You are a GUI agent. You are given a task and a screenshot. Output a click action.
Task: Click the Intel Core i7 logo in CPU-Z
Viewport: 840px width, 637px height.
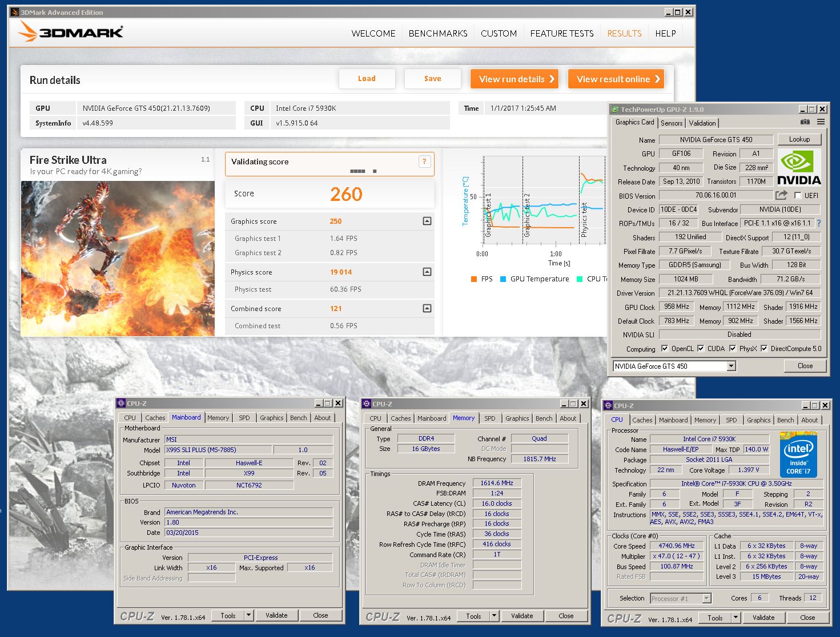click(x=798, y=455)
